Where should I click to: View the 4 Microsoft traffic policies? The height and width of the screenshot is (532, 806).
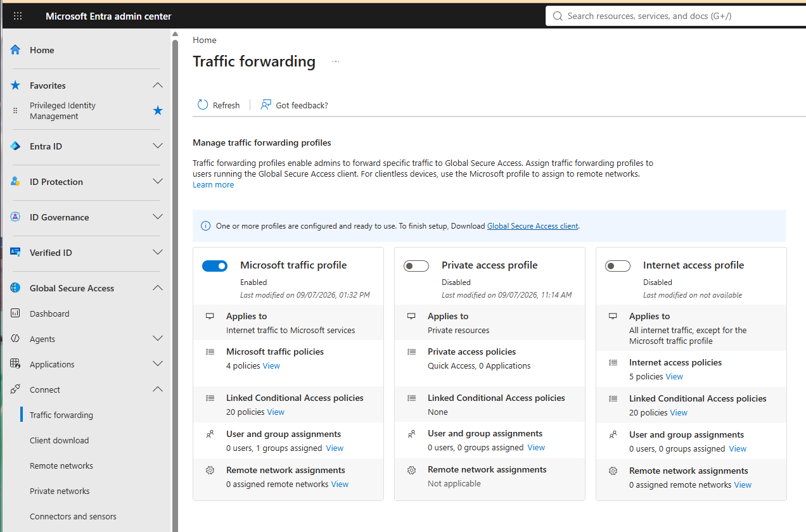271,366
